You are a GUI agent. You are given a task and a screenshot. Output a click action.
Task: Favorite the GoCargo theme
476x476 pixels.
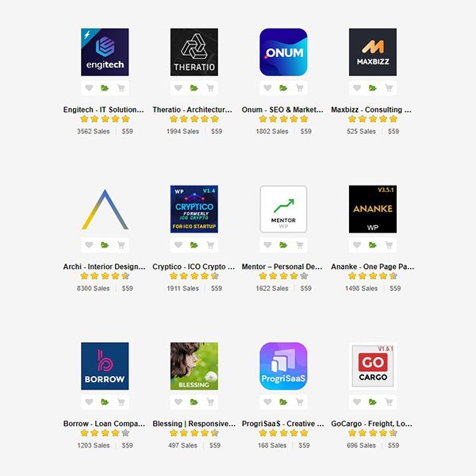(357, 402)
